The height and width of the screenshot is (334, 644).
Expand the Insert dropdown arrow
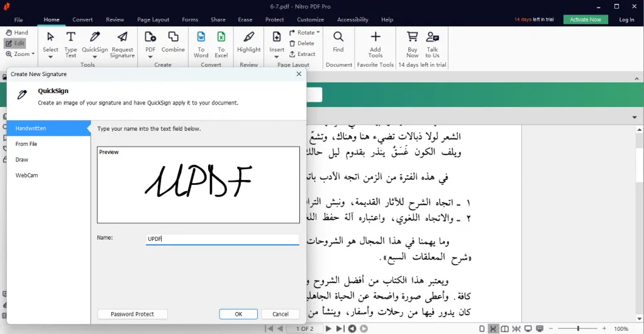coord(277,57)
